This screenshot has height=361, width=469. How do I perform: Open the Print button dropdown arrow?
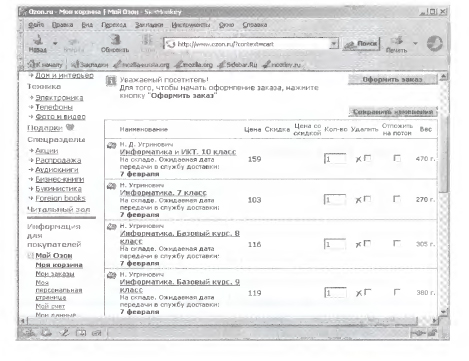pyautogui.click(x=415, y=43)
